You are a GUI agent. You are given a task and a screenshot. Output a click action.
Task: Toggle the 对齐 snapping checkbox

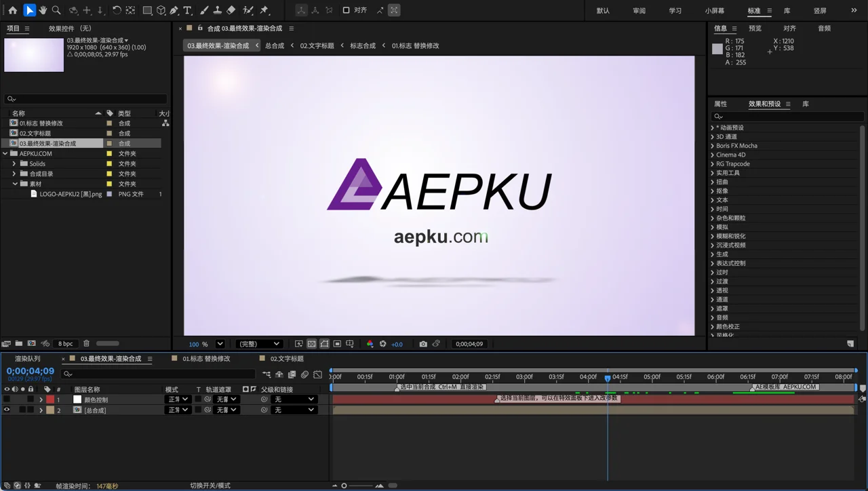[346, 10]
